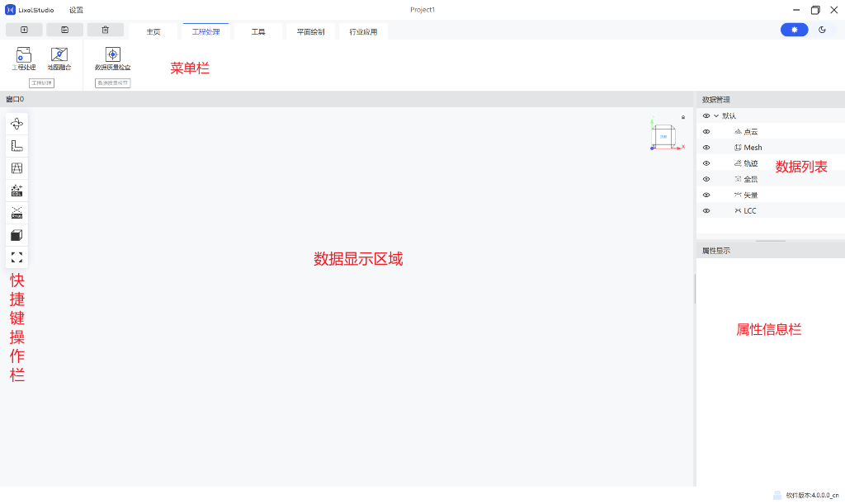Hide the Mesh layer via eye icon

(706, 148)
